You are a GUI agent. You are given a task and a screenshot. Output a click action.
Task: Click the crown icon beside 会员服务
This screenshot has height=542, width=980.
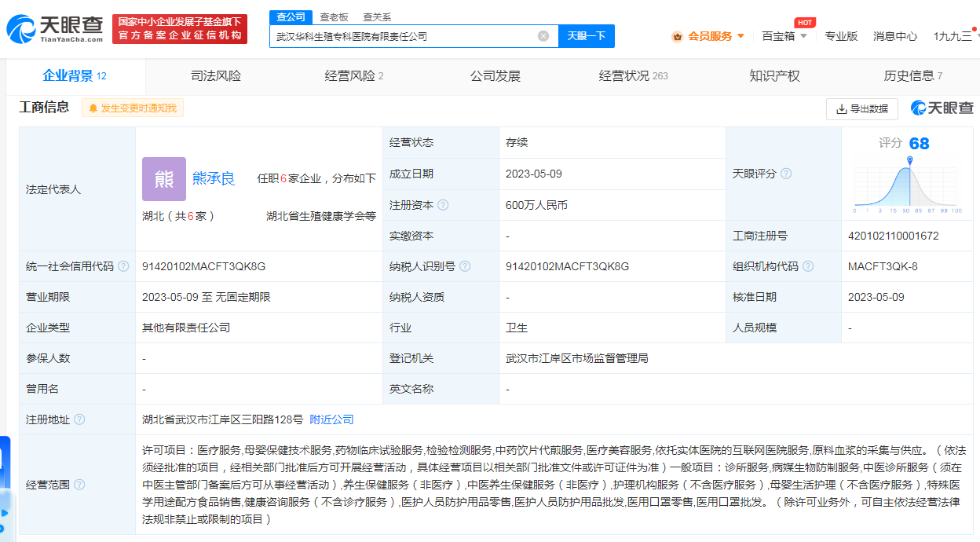pos(677,36)
